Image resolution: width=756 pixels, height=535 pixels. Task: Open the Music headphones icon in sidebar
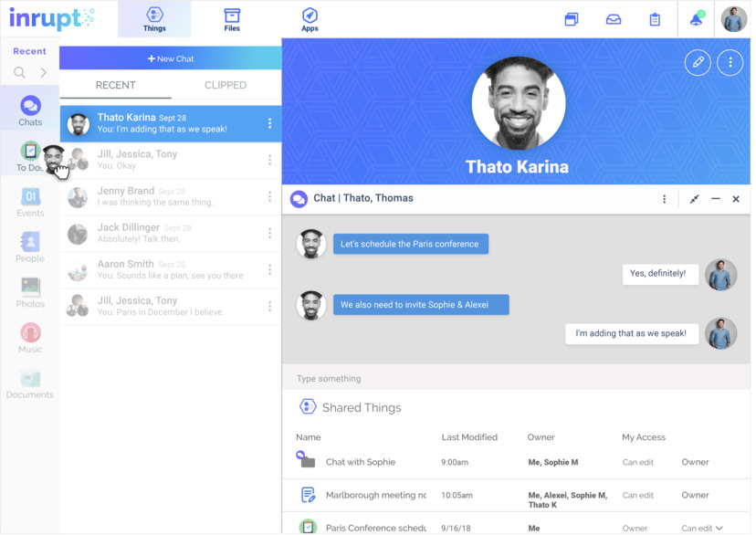click(x=30, y=338)
